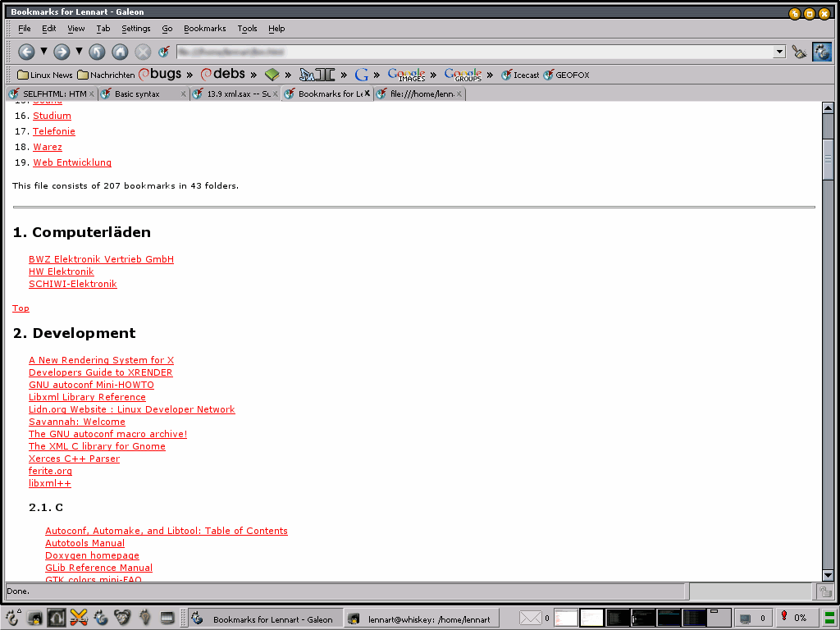Launch the penguin terminal icon in panel
840x630 pixels.
pyautogui.click(x=34, y=619)
